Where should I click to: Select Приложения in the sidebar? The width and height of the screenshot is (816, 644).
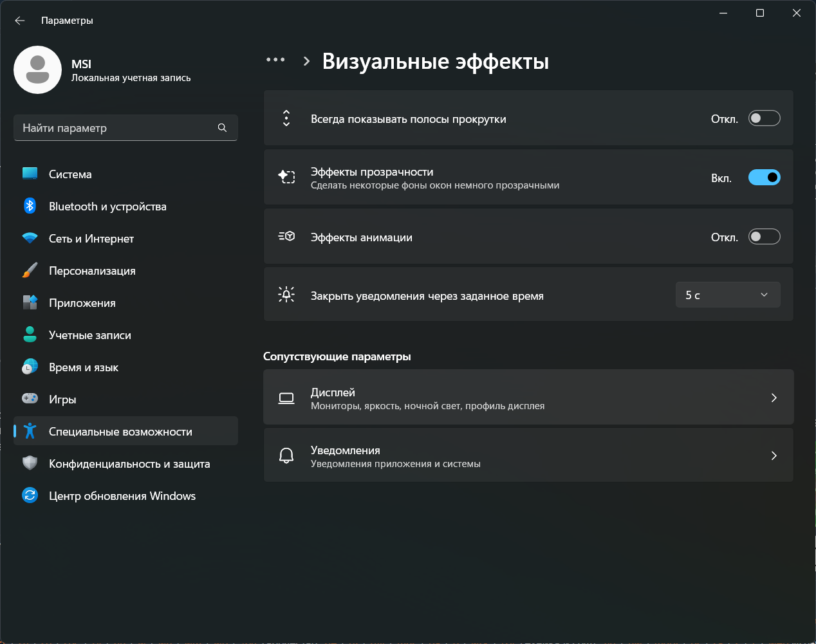(x=82, y=303)
